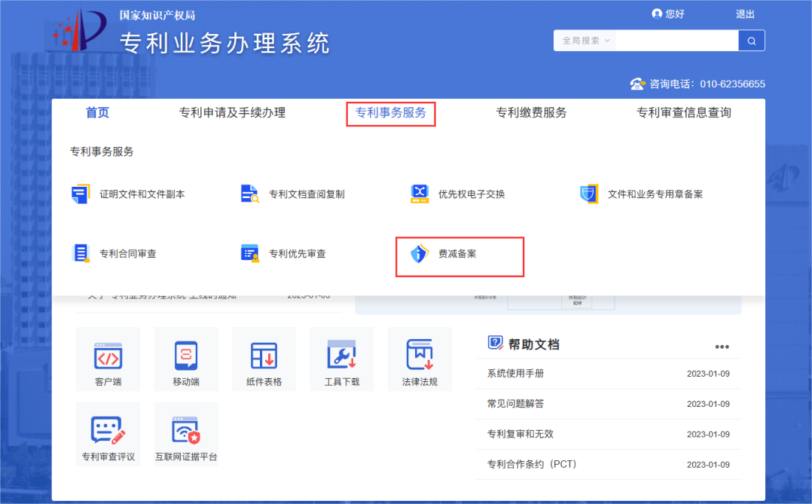The width and height of the screenshot is (812, 504).
Task: Switch to the 首页 home tab
Action: pyautogui.click(x=97, y=113)
